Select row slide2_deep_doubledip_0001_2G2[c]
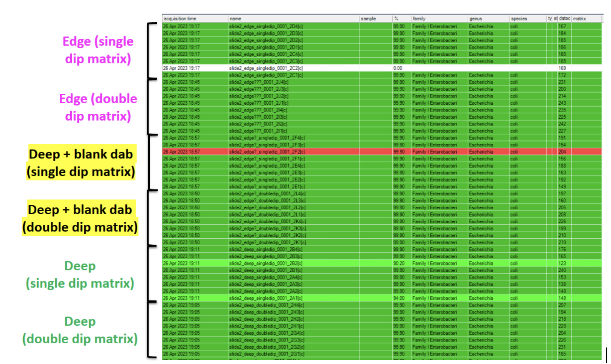Screen dimensions: 611x364 click(x=382, y=347)
